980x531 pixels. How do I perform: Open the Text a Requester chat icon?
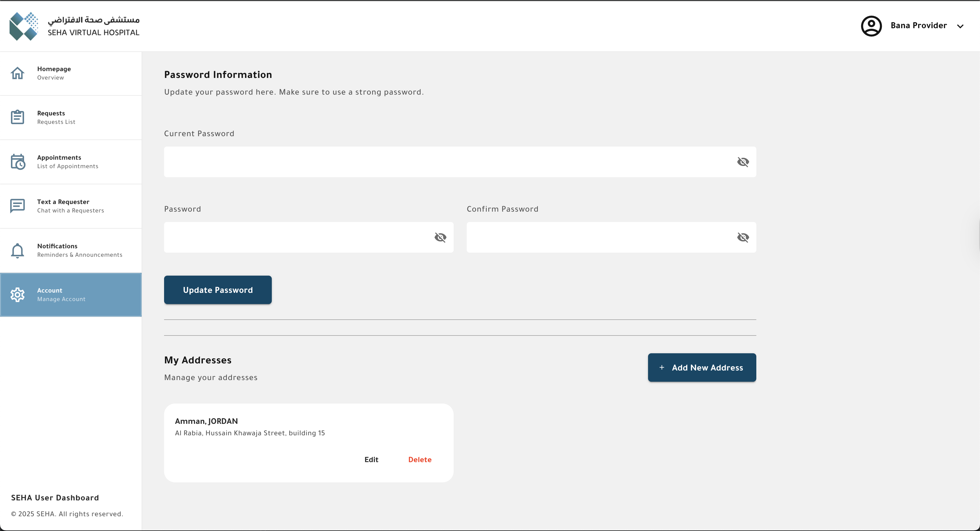click(x=17, y=206)
